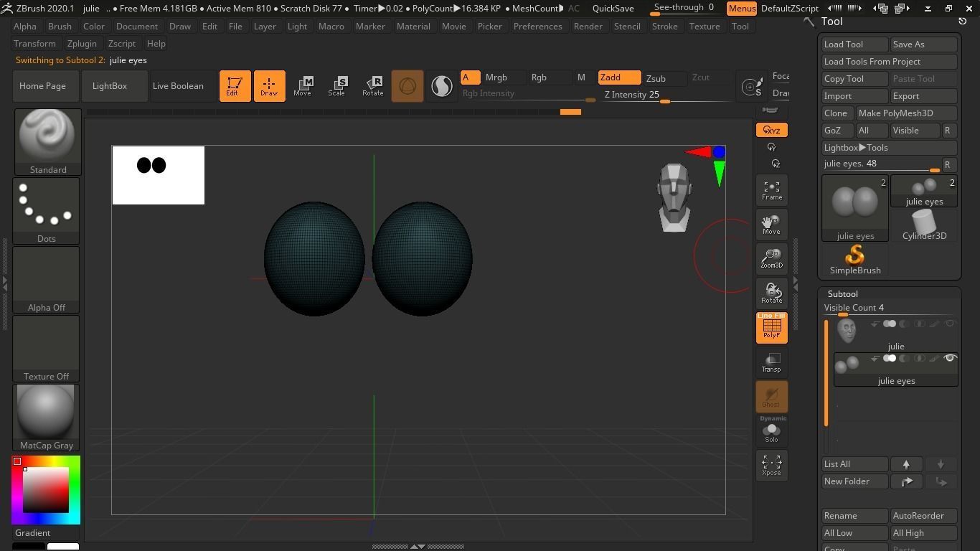Click Load Tool button
The width and height of the screenshot is (980, 551).
point(855,44)
